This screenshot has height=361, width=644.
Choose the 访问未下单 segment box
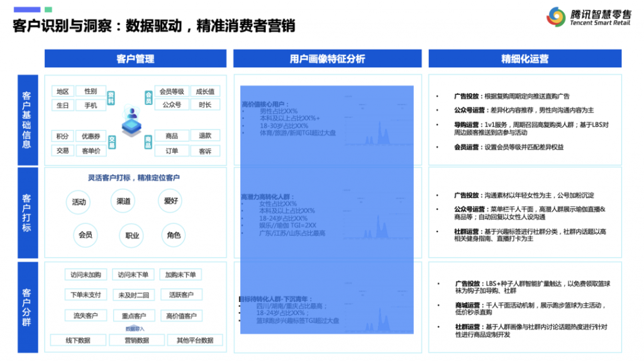coord(133,274)
